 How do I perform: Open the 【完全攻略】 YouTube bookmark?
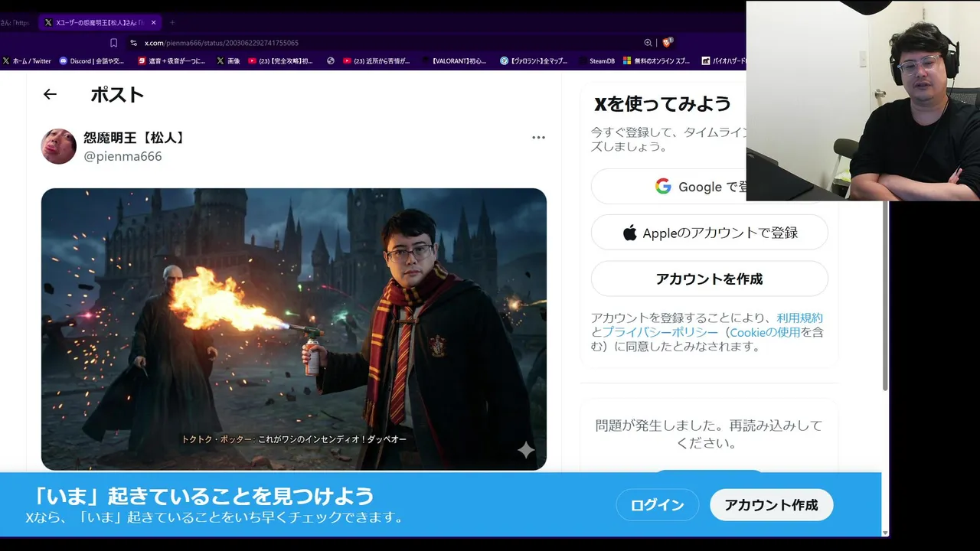tap(280, 61)
